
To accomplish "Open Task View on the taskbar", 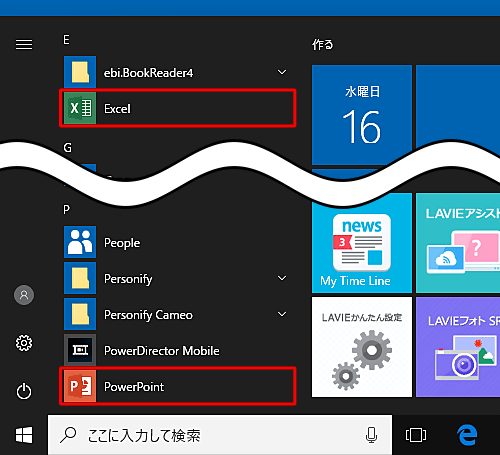I will click(x=416, y=435).
